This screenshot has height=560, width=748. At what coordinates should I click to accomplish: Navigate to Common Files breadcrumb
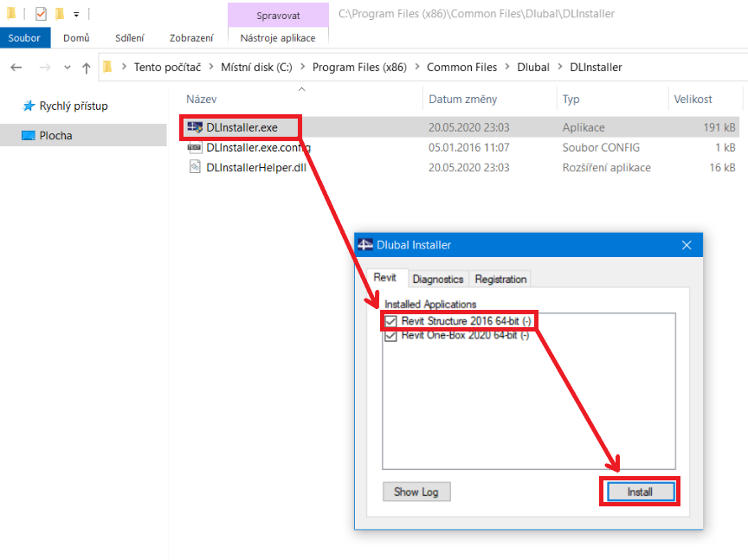[x=461, y=68]
